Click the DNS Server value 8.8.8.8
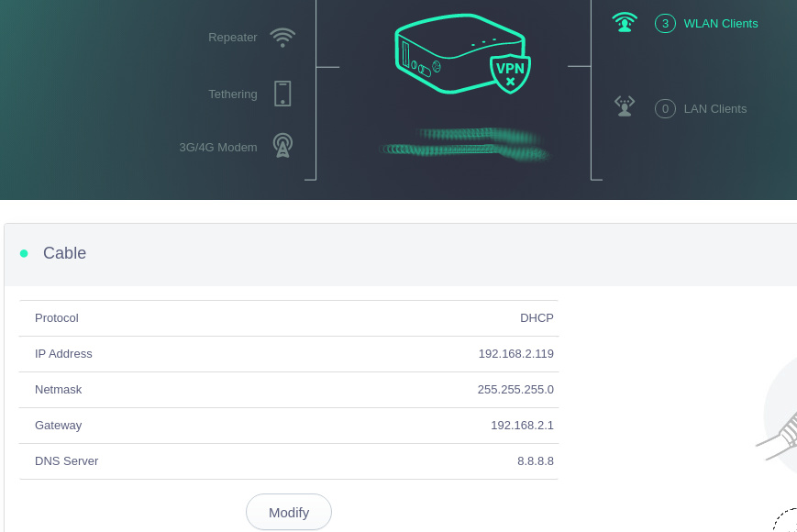 coord(536,460)
